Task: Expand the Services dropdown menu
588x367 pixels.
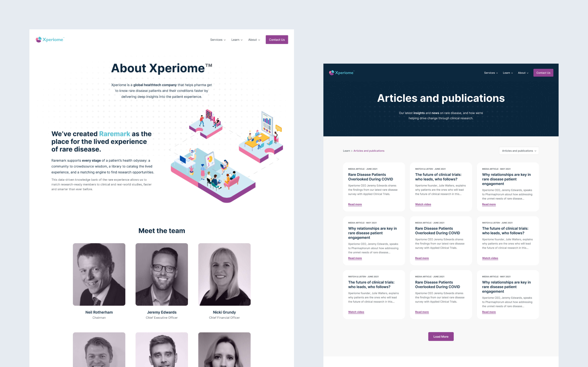Action: 218,39
